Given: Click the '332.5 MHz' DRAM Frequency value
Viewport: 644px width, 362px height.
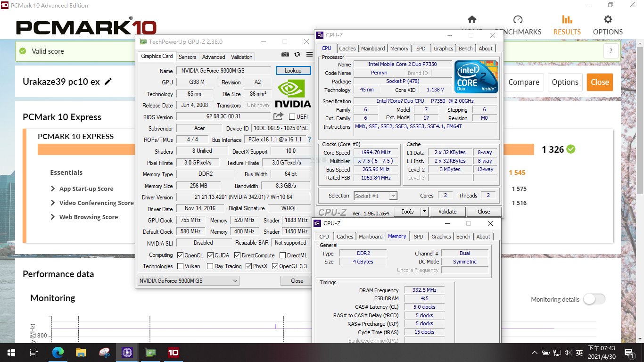Looking at the screenshot, I should point(424,290).
